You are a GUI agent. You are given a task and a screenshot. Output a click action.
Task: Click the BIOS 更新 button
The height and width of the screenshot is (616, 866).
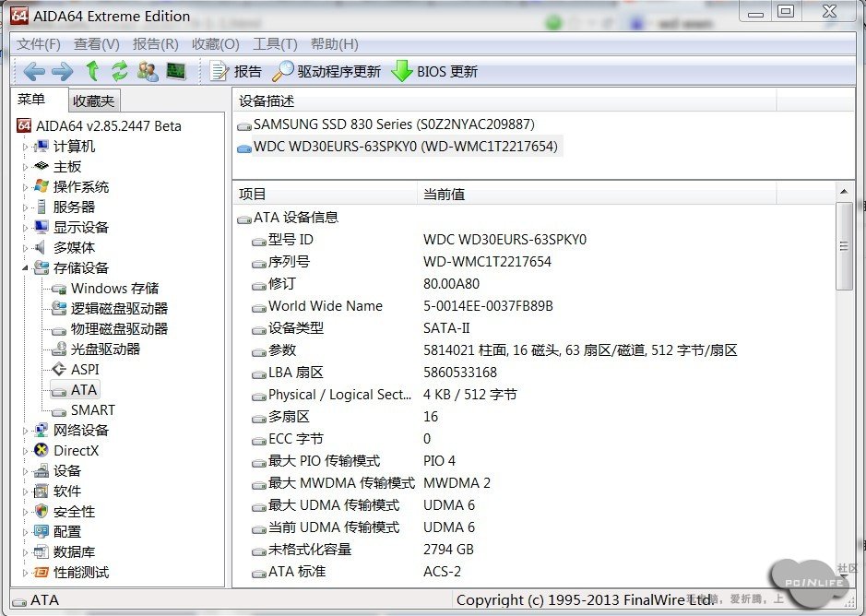[x=435, y=71]
